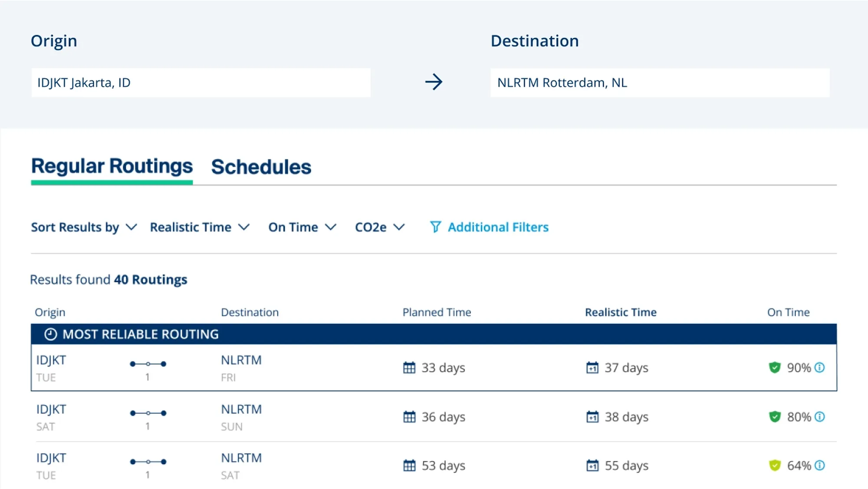Screen dimensions: 868x489
Task: Click the Origin field with Jakarta
Action: pos(201,83)
